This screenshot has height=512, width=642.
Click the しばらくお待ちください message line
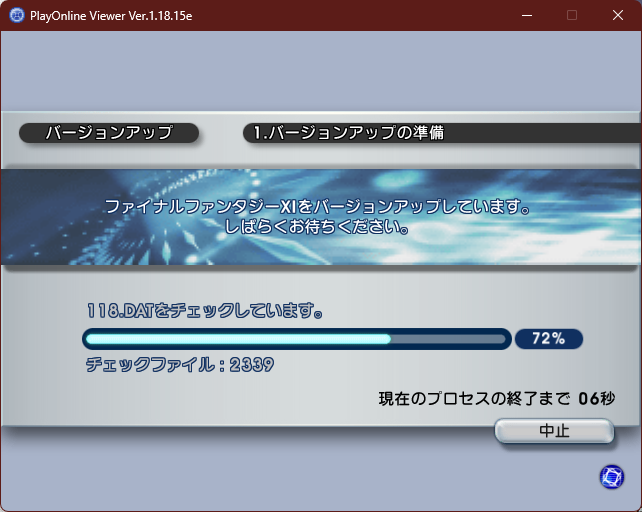317,227
